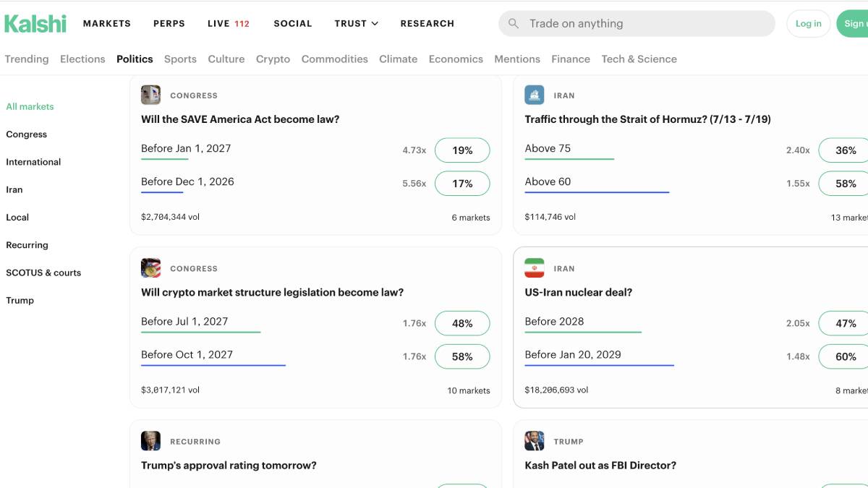Open the Live markets tab
This screenshot has width=868, height=488.
pyautogui.click(x=229, y=23)
